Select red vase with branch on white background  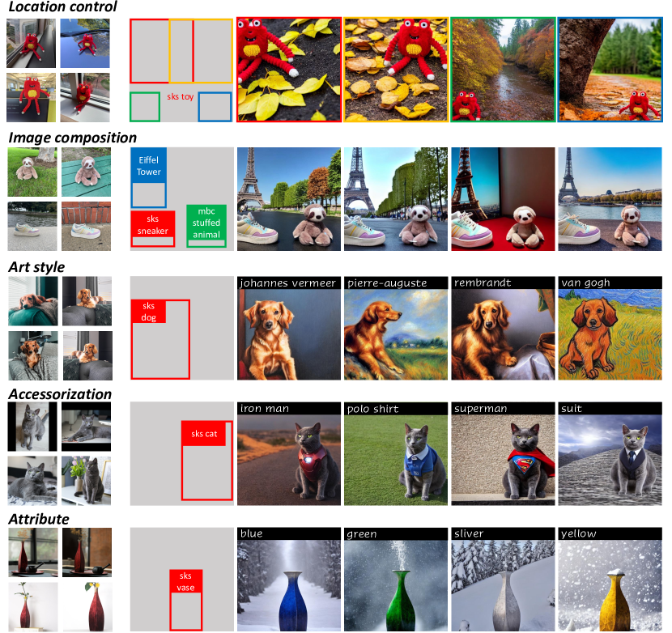click(x=33, y=606)
